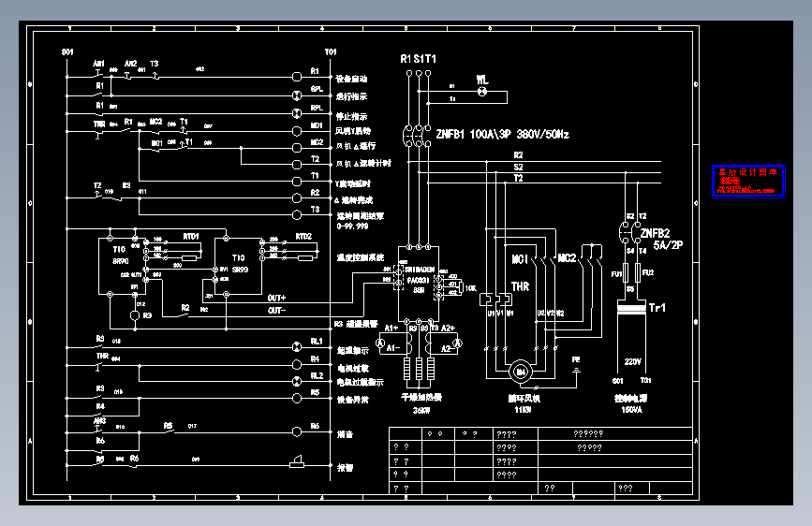Click the Tr1 transformer symbol
This screenshot has height=526, width=812.
pos(631,307)
